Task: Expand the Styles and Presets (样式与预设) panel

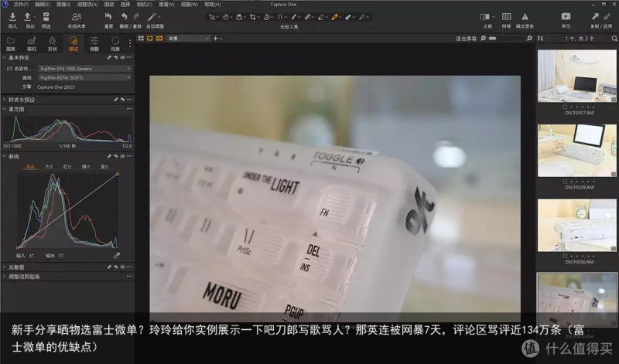Action: (x=5, y=100)
